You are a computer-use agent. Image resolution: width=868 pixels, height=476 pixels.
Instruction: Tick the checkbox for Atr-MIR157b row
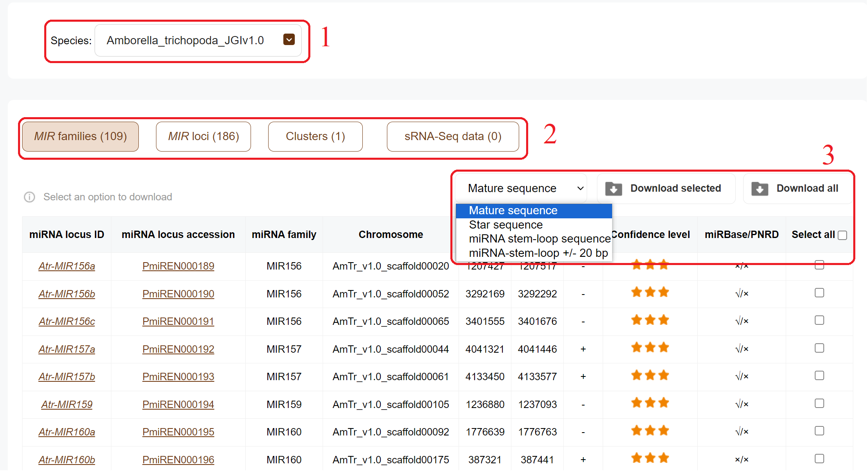(x=819, y=376)
